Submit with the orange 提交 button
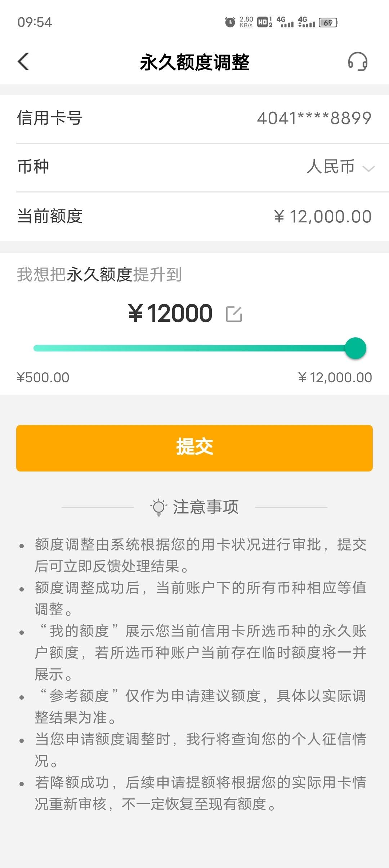389x868 pixels. click(x=194, y=448)
